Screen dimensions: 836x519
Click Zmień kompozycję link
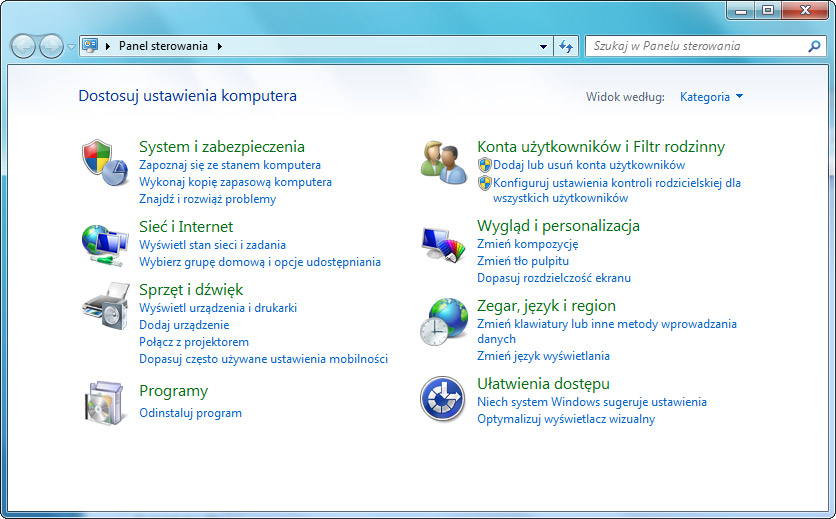(527, 244)
